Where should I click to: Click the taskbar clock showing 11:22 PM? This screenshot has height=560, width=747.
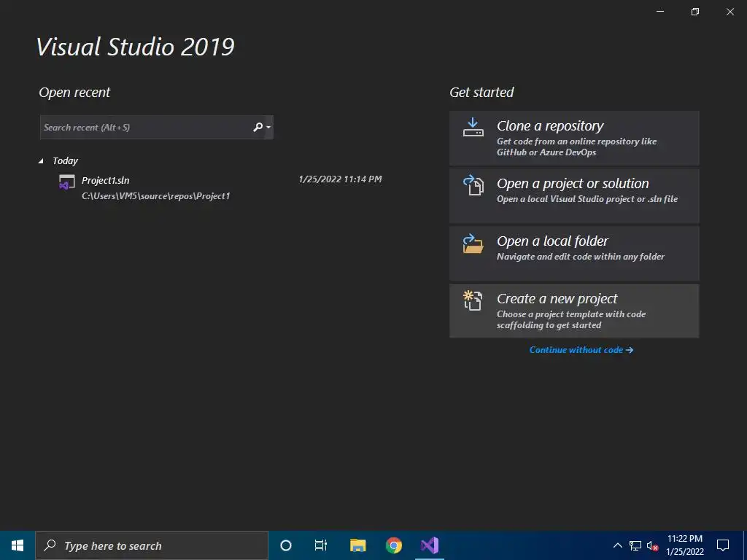click(684, 545)
